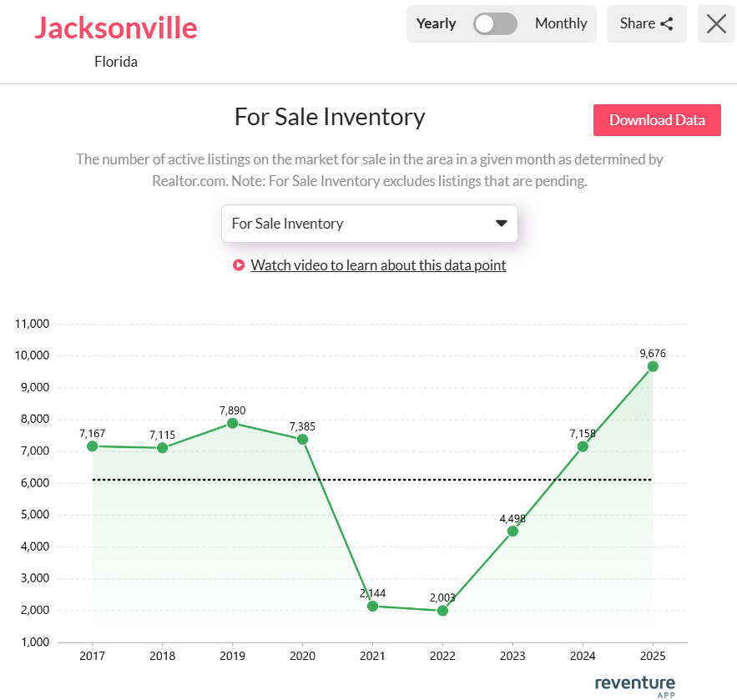
Task: Click the For Sale Inventory heading
Action: [330, 117]
